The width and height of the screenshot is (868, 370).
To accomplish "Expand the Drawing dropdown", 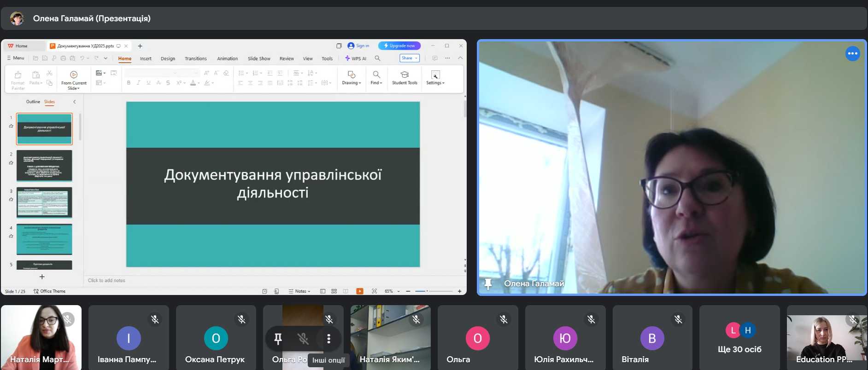I will [352, 83].
